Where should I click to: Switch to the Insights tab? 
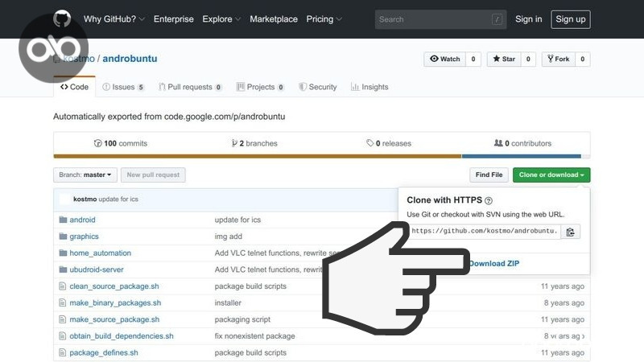369,87
